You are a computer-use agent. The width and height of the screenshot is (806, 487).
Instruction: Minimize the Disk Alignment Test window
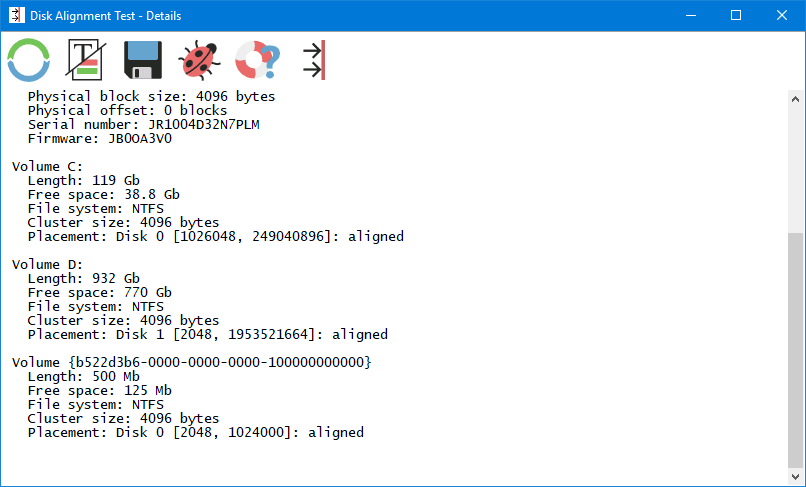coord(690,16)
